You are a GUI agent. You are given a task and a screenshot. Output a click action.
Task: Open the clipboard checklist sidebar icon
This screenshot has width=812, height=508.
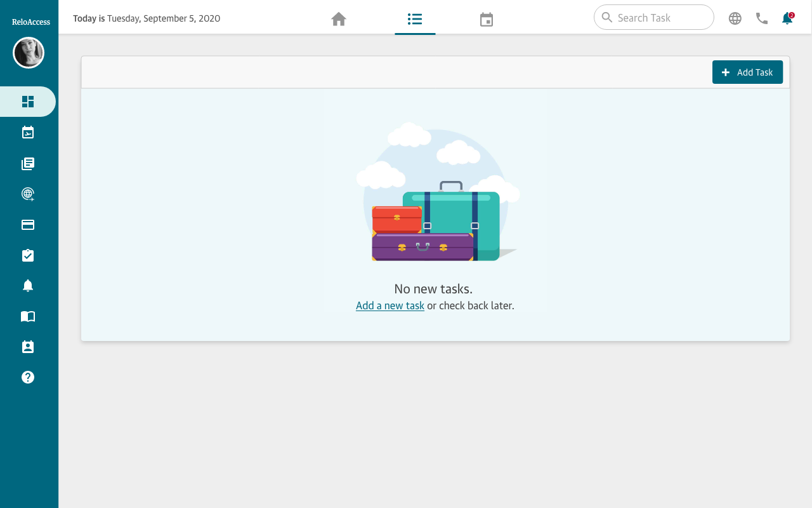click(x=28, y=255)
